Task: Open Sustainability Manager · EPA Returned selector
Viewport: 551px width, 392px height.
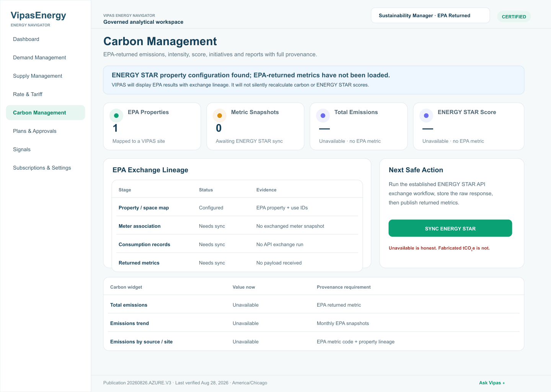Action: [430, 15]
